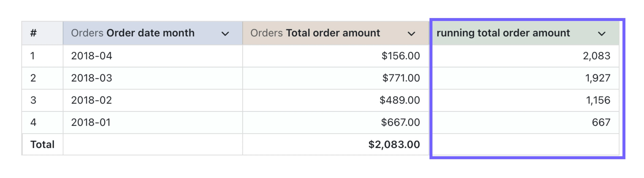This screenshot has width=644, height=178.
Task: Select row number 1 cell
Action: (x=33, y=56)
